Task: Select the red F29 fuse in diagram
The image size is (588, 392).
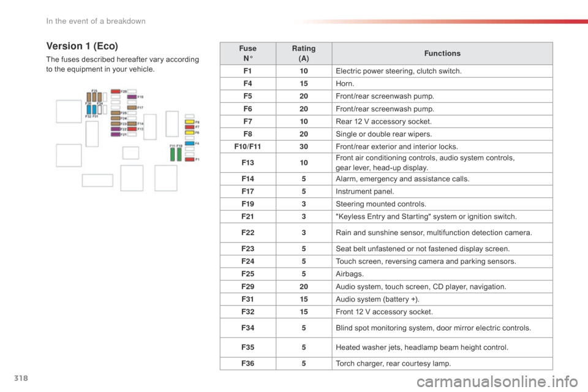Action: 115,91
